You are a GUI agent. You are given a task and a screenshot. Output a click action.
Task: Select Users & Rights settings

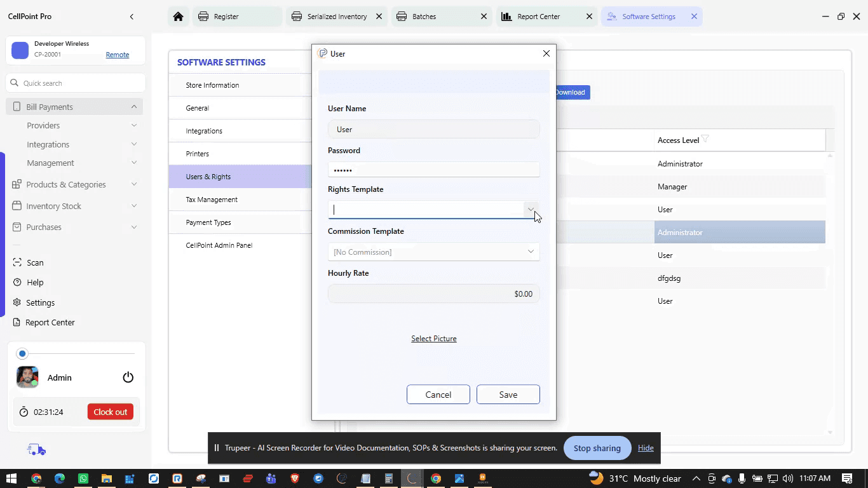[240, 177]
